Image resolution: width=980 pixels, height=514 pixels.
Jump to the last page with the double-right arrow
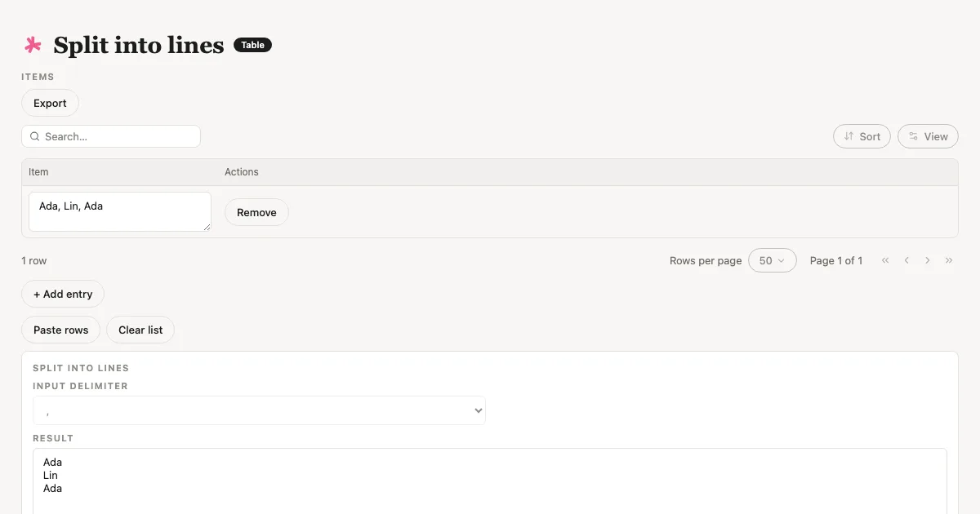point(949,260)
